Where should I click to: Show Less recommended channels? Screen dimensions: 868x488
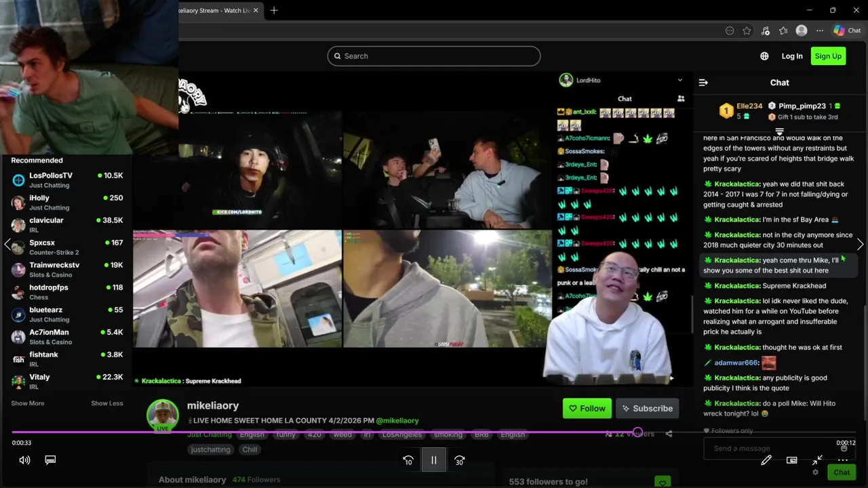(107, 403)
